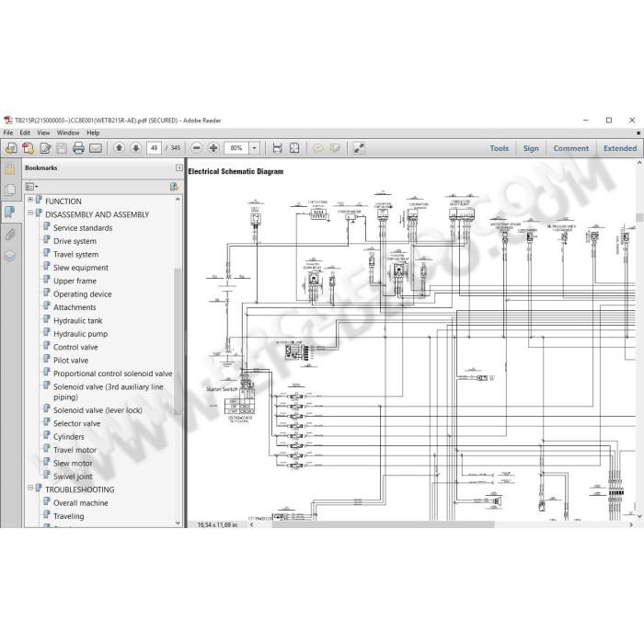Open the Hydraulic tank bookmark
Viewport: 644px width, 644px height.
click(78, 320)
